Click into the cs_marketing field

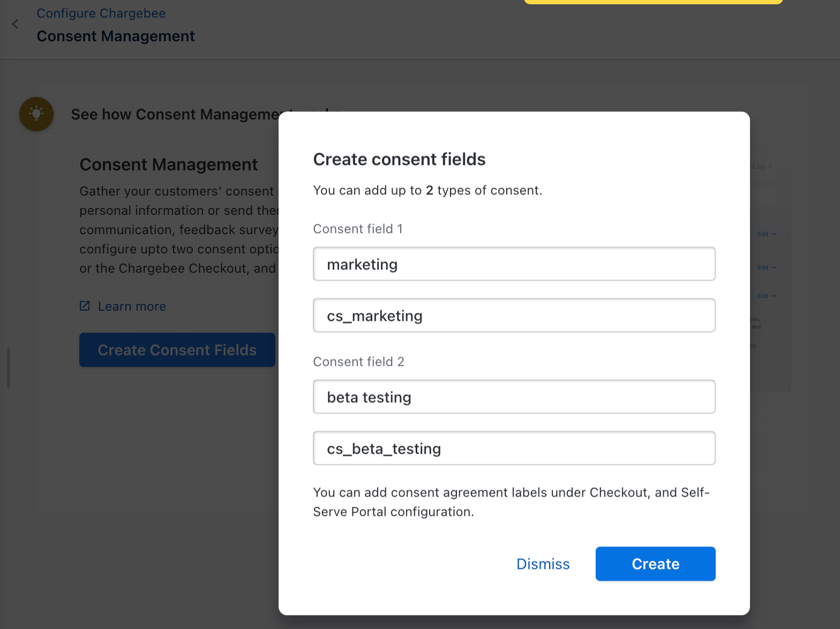pos(514,316)
